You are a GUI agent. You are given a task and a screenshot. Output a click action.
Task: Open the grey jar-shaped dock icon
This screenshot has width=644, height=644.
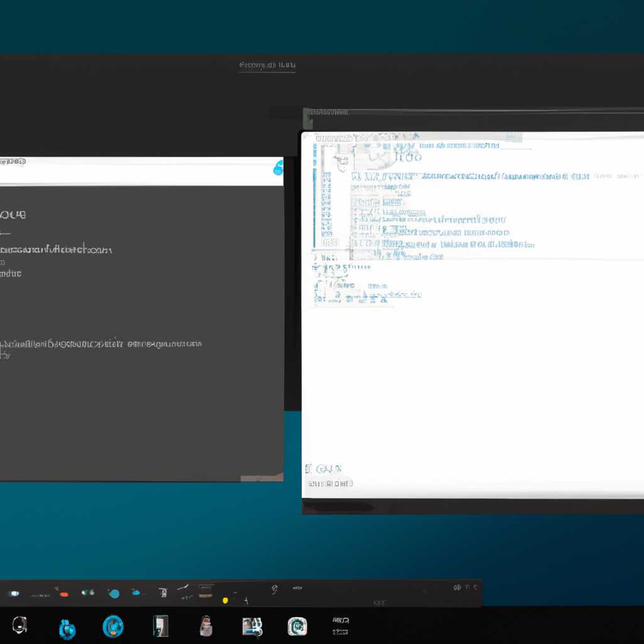(x=206, y=626)
